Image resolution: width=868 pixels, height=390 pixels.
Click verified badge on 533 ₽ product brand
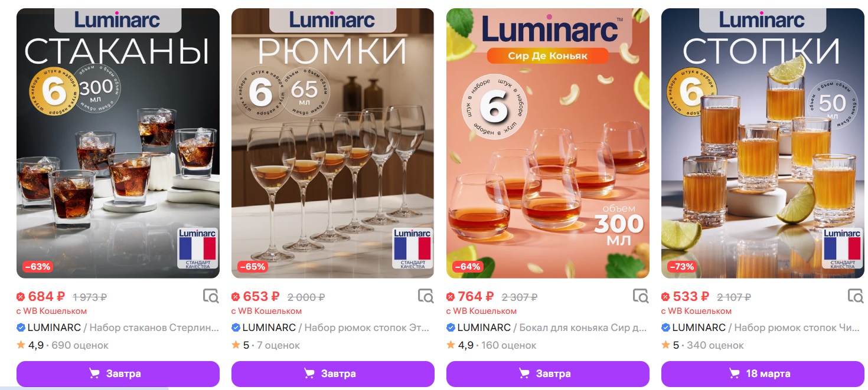point(666,327)
